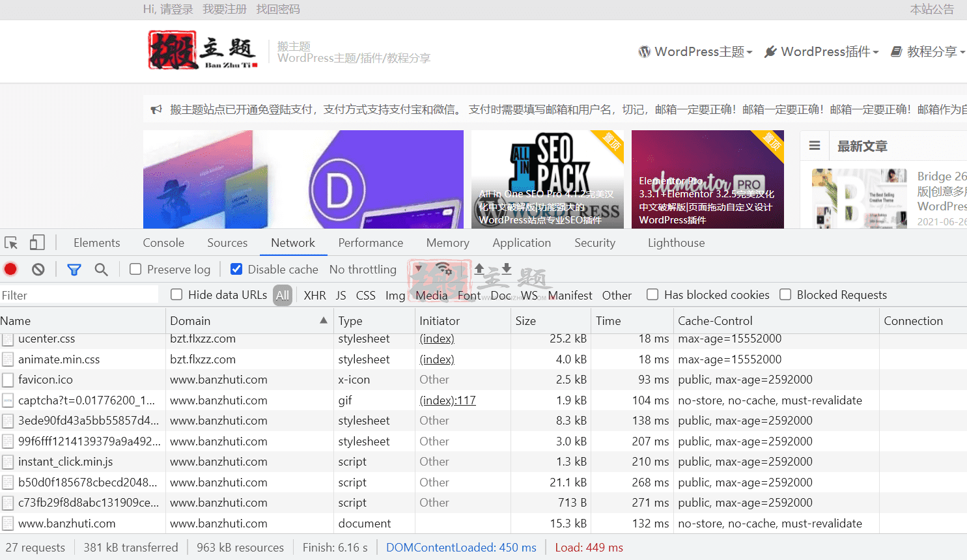This screenshot has width=967, height=560.
Task: Import HAR file upload arrow icon
Action: point(479,268)
